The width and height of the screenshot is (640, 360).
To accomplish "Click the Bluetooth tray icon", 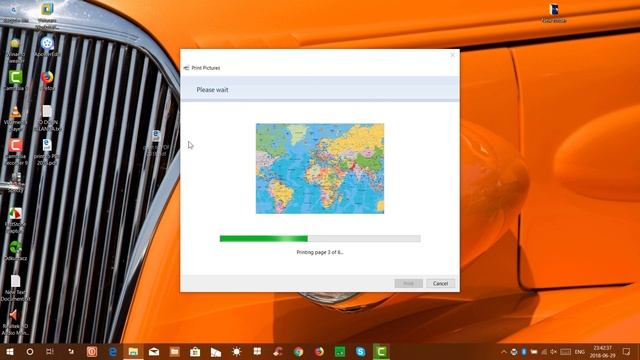I will click(524, 351).
